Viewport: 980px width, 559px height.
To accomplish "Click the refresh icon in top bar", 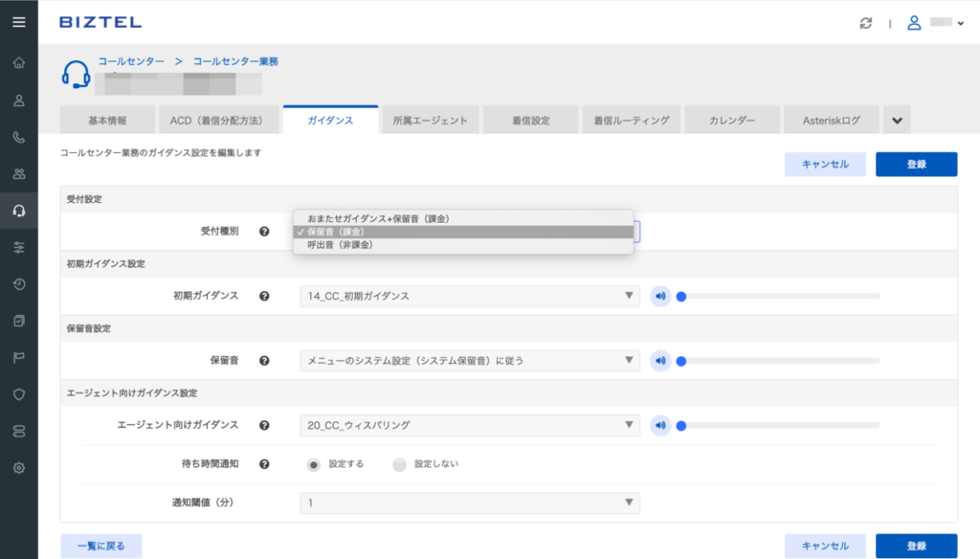I will (x=868, y=23).
